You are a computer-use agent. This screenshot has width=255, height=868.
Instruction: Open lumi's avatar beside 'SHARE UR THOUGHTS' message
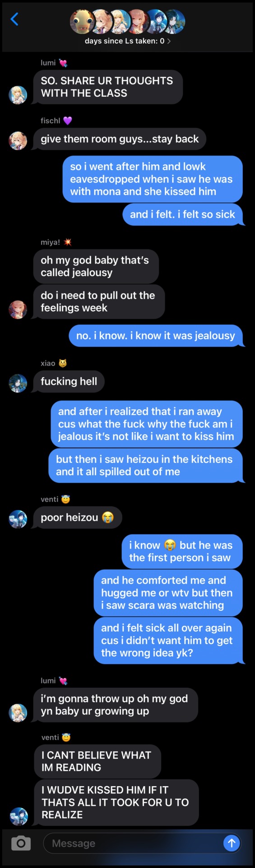point(18,95)
